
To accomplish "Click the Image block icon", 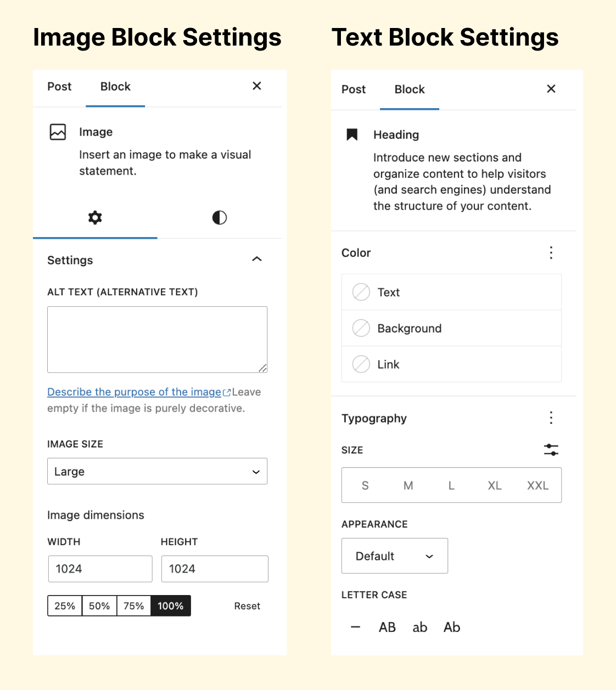I will [x=58, y=132].
